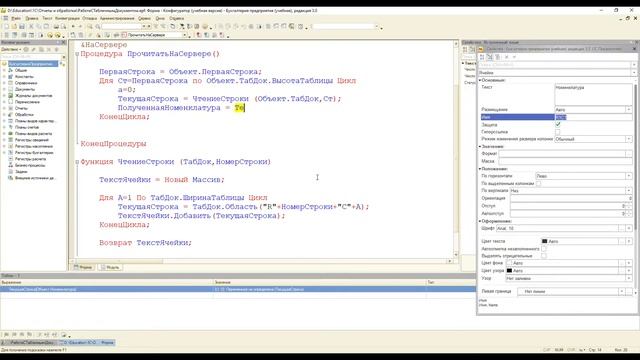Toggle the Автоотметка незаполненного checkbox
640x360 pixels.
pyautogui.click(x=544, y=249)
